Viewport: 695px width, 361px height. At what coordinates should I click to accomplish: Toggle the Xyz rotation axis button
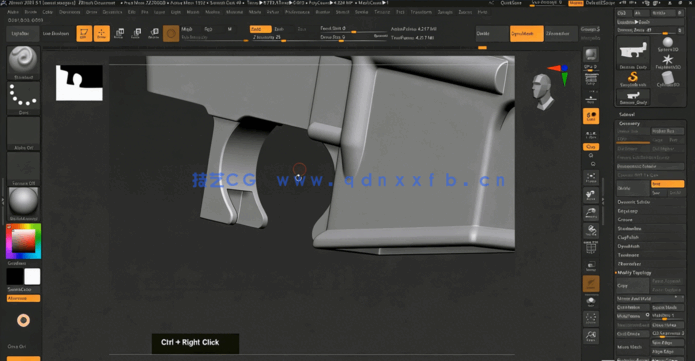coord(591,147)
